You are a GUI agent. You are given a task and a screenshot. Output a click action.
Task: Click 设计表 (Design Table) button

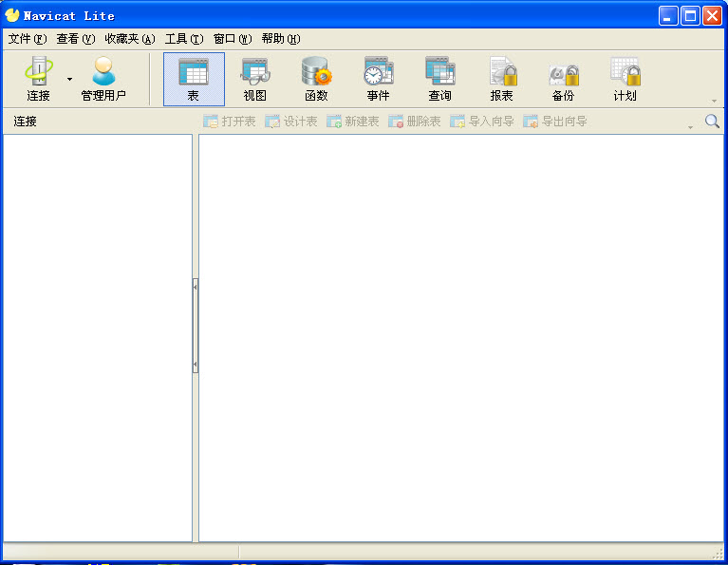pos(291,122)
